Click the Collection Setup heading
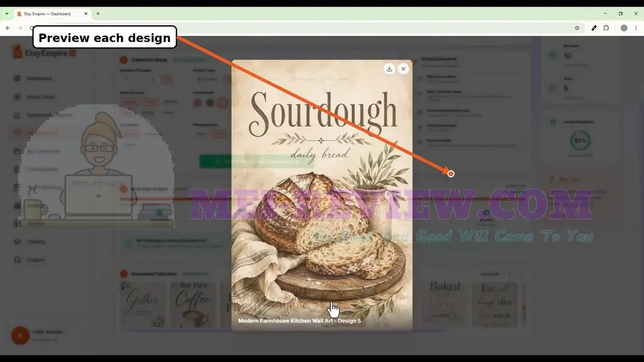 [149, 60]
